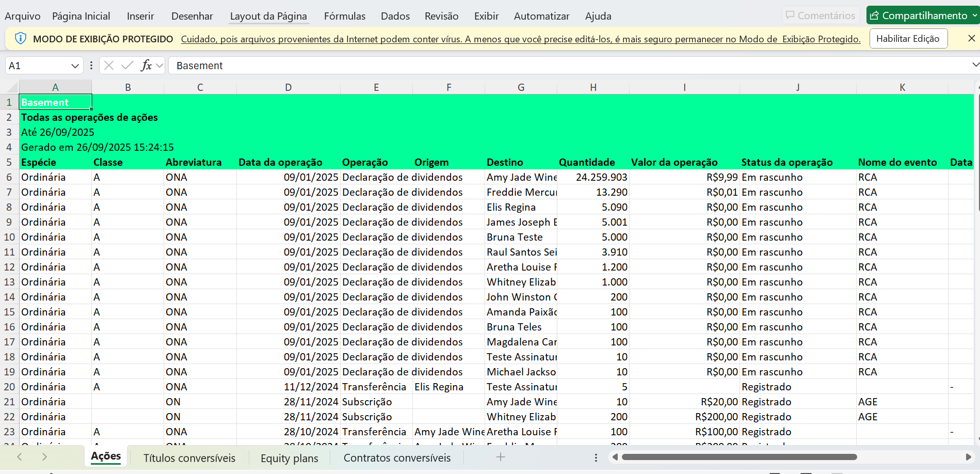Open the Name Box dropdown
Viewport: 980px width, 474px height.
pyautogui.click(x=75, y=66)
